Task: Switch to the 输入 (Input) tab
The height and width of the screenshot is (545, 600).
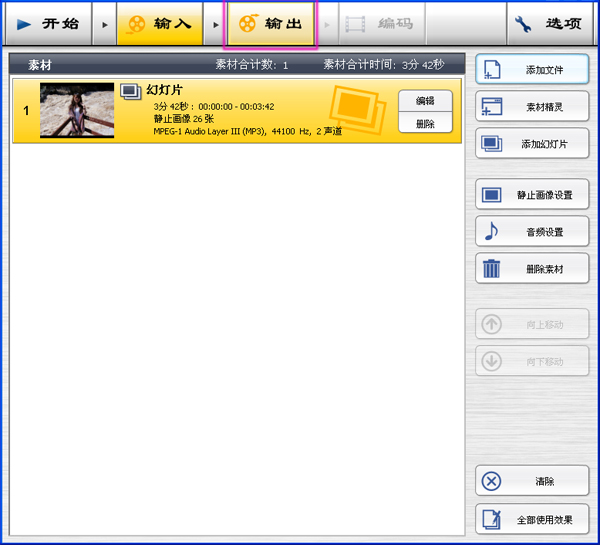Action: coord(160,24)
